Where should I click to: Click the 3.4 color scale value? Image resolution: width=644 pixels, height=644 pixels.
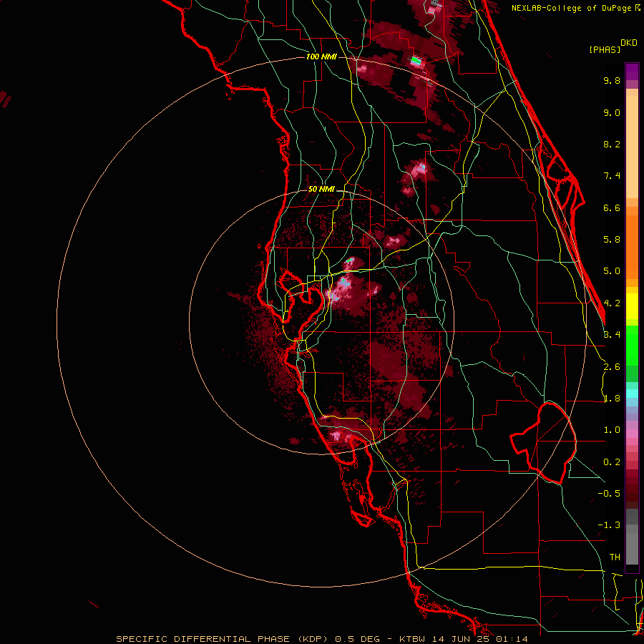coord(612,335)
